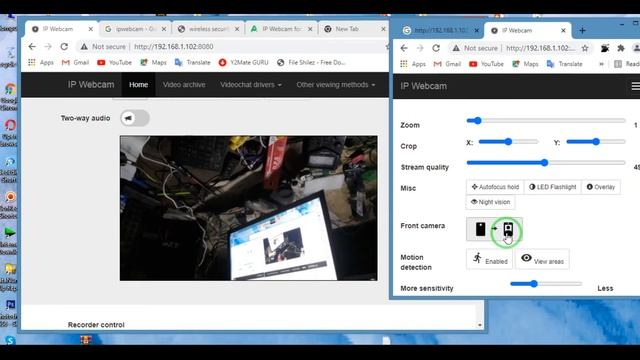640x360 pixels.
Task: Click the Not secure warning in left window
Action: point(103,47)
